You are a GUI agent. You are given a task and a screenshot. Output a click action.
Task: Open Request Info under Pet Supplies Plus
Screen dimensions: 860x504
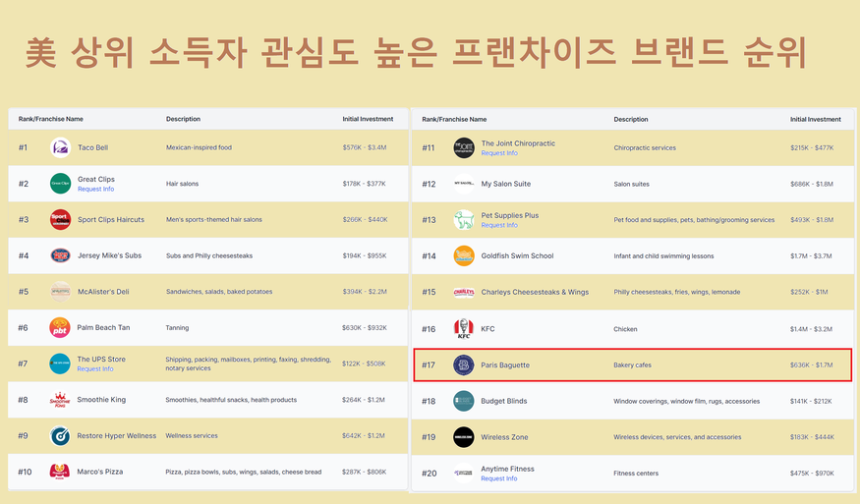(x=499, y=225)
